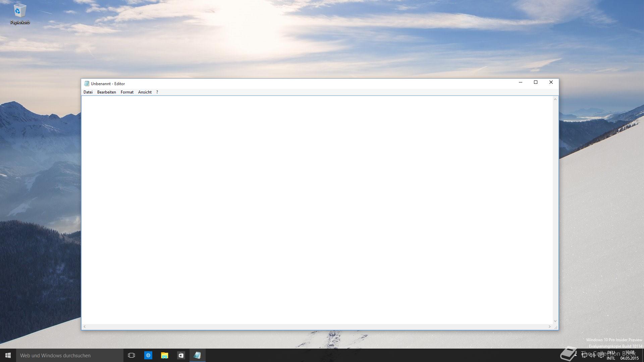Open the Store app on the taskbar
The image size is (644, 362).
point(181,355)
